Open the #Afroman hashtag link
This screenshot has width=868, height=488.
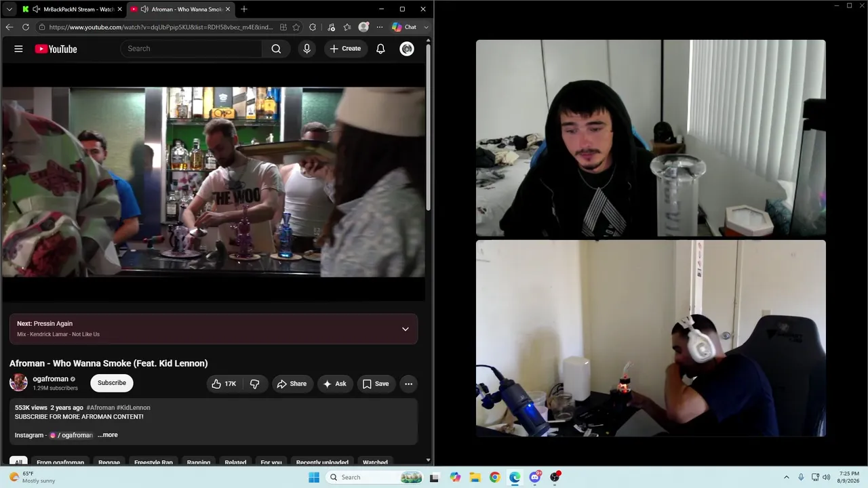point(101,407)
